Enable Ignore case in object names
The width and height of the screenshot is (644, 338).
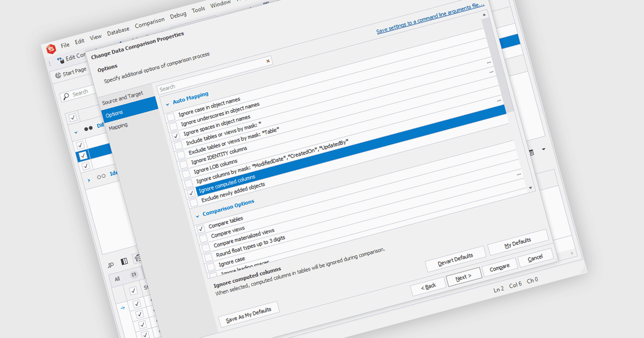click(171, 116)
